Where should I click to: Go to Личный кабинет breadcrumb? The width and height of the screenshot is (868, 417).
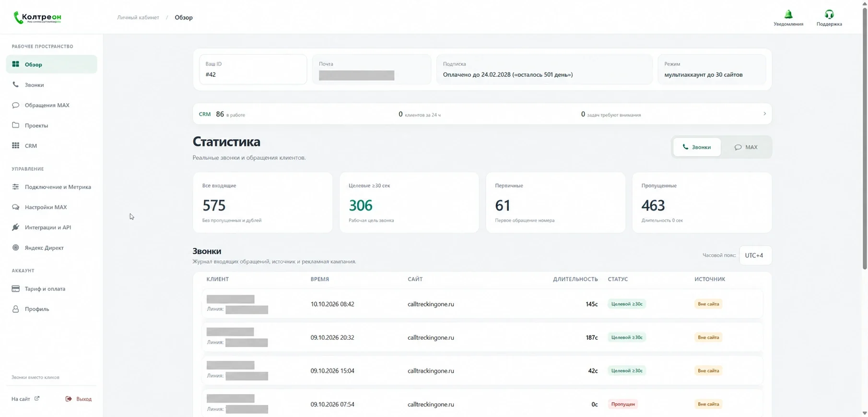coord(138,17)
